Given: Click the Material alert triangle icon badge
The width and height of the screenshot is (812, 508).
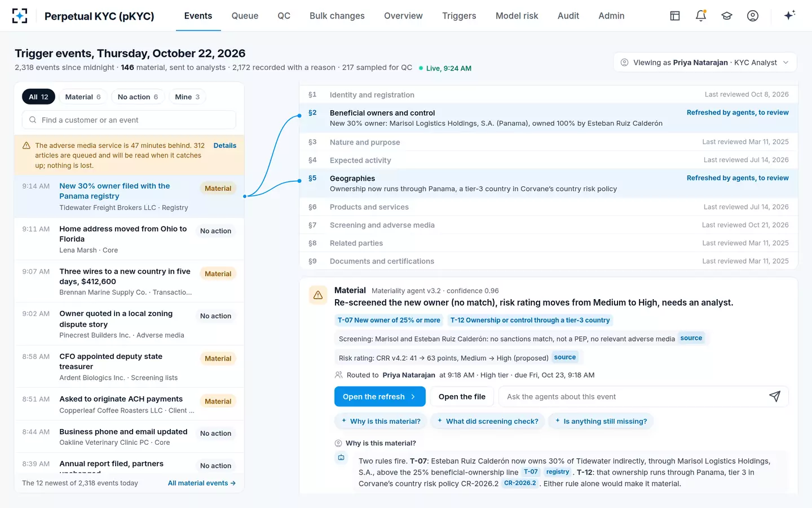Looking at the screenshot, I should (x=318, y=295).
